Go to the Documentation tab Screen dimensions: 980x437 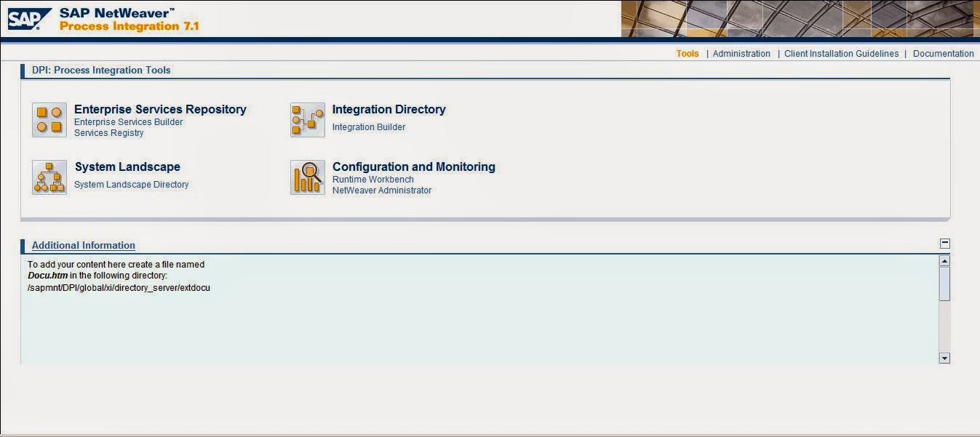(943, 54)
